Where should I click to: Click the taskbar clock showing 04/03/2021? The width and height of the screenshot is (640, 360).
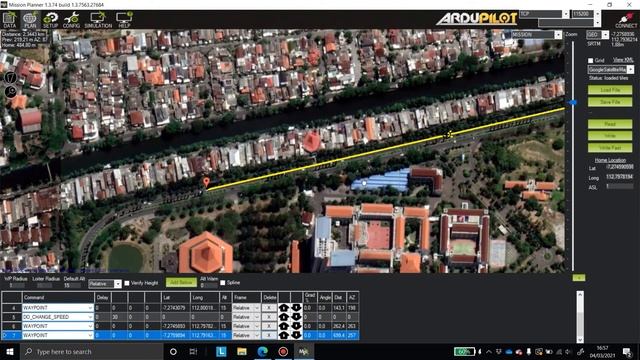602,351
